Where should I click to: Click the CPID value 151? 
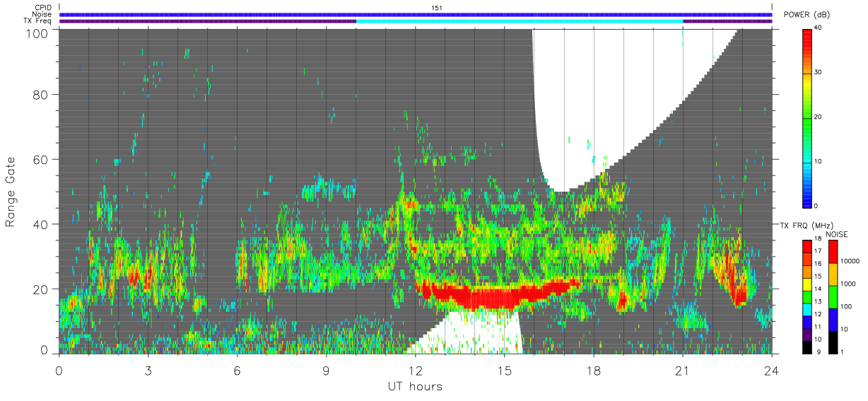pyautogui.click(x=436, y=8)
